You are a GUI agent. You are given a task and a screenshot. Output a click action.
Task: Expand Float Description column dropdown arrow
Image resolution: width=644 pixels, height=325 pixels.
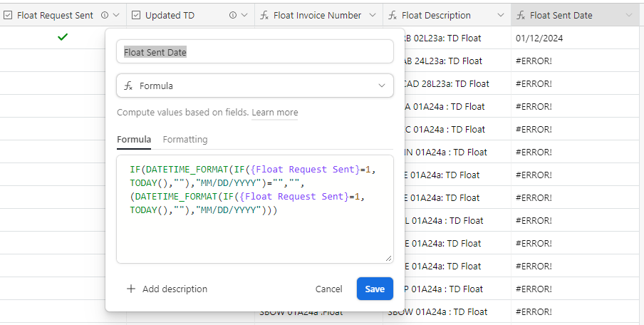(x=501, y=15)
